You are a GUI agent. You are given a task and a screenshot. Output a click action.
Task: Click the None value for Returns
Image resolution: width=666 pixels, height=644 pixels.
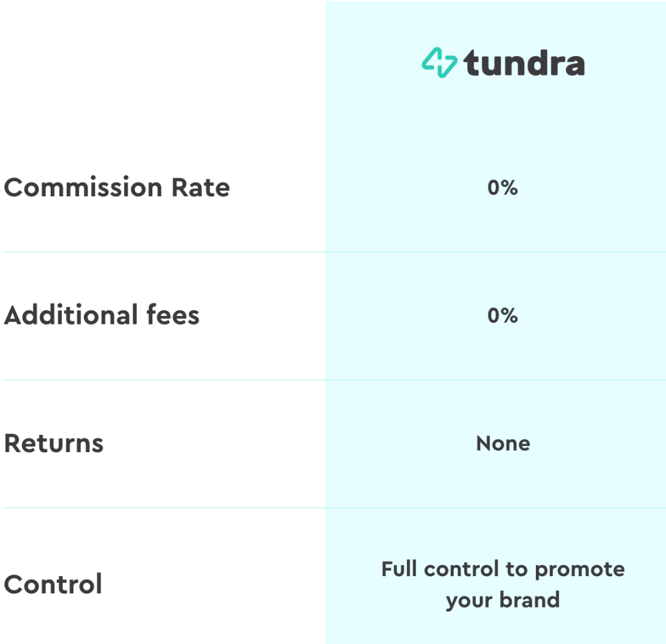pyautogui.click(x=503, y=444)
